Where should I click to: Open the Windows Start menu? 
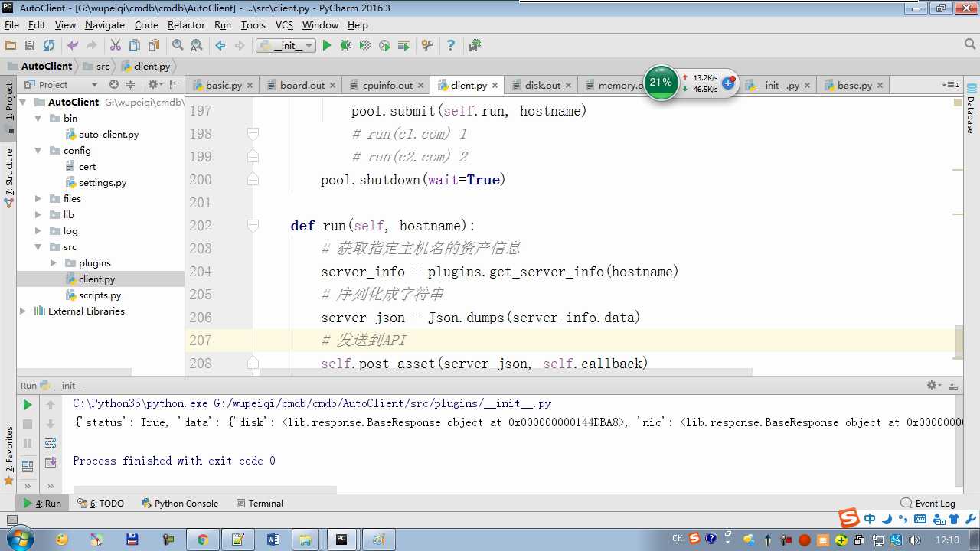click(19, 539)
